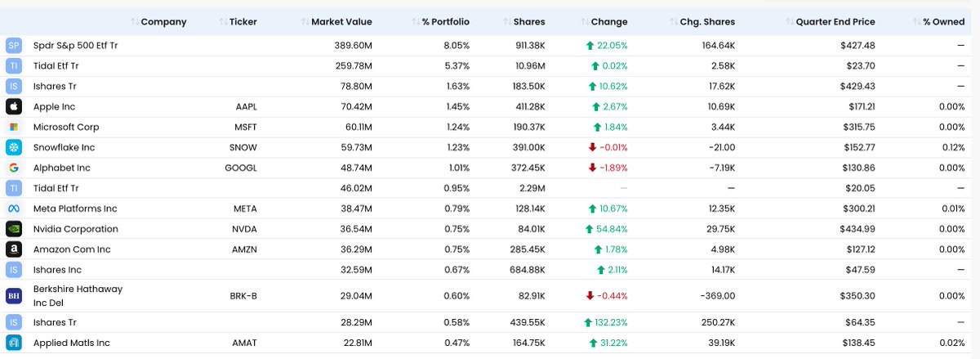The width and height of the screenshot is (980, 359).
Task: Sort table by Chg. Shares column
Action: [702, 22]
